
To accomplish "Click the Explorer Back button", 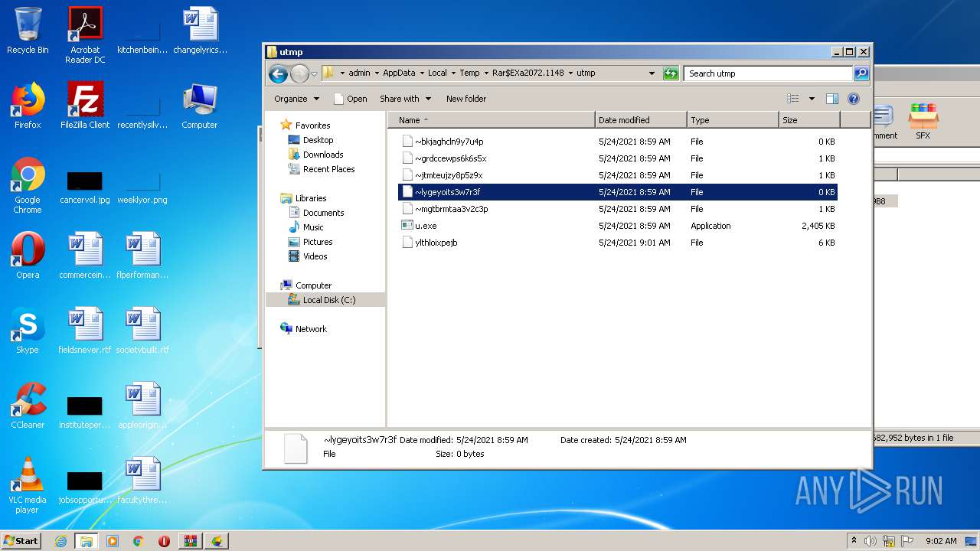I will (278, 73).
